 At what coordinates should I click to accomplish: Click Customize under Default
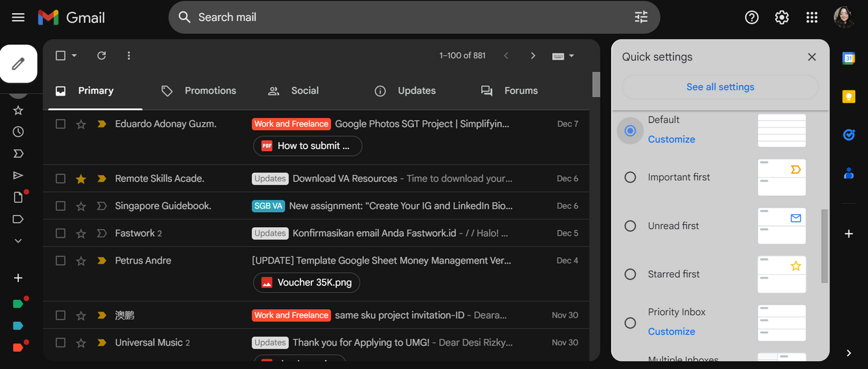pos(672,139)
